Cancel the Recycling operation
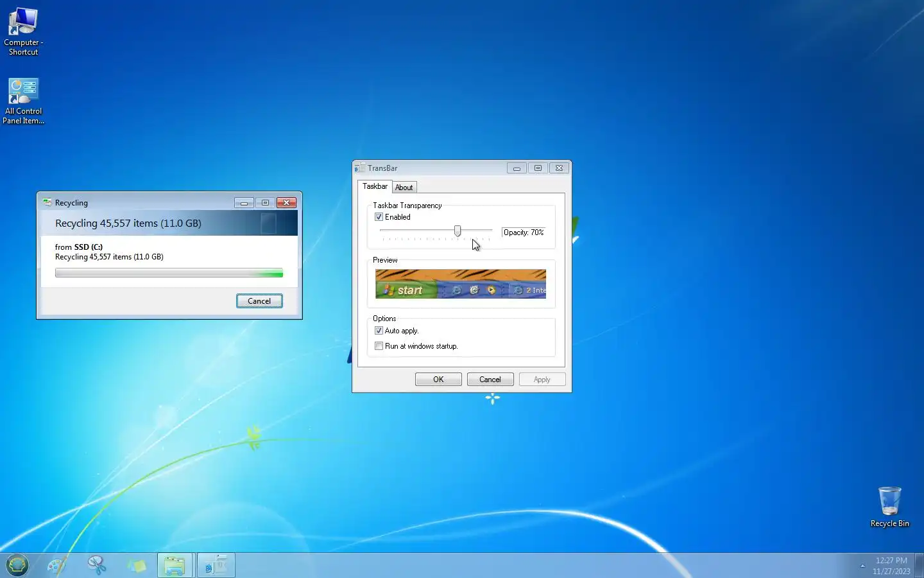The width and height of the screenshot is (924, 578). [259, 301]
